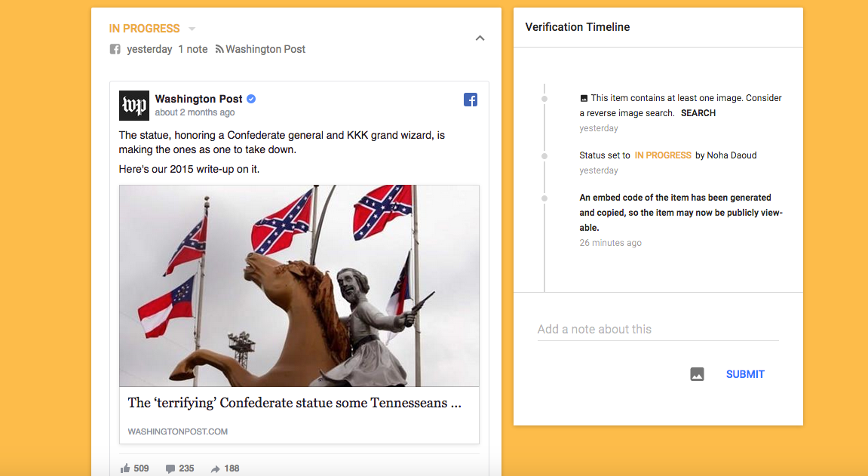Click the blue verified badge icon
The image size is (868, 476).
(251, 99)
